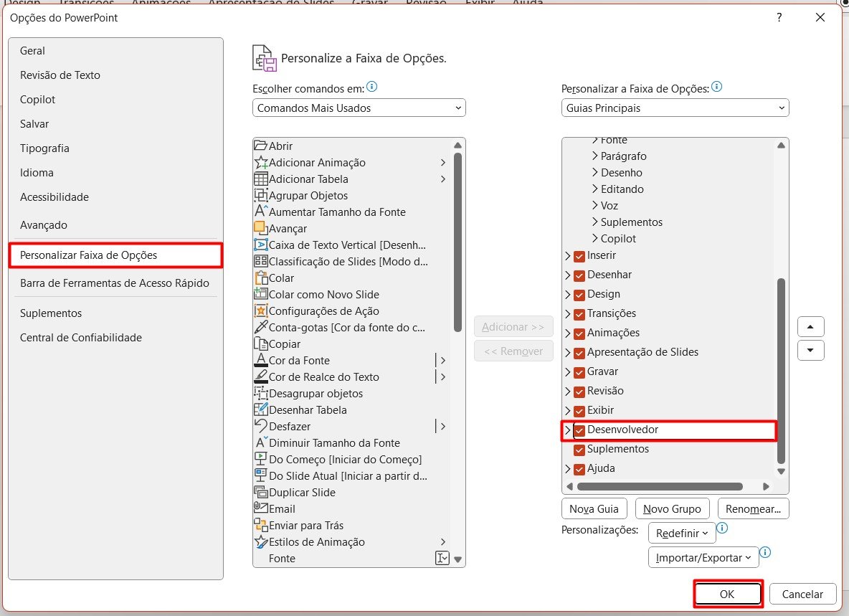The width and height of the screenshot is (849, 616).
Task: Open the Redefinir dropdown button
Action: [x=682, y=534]
